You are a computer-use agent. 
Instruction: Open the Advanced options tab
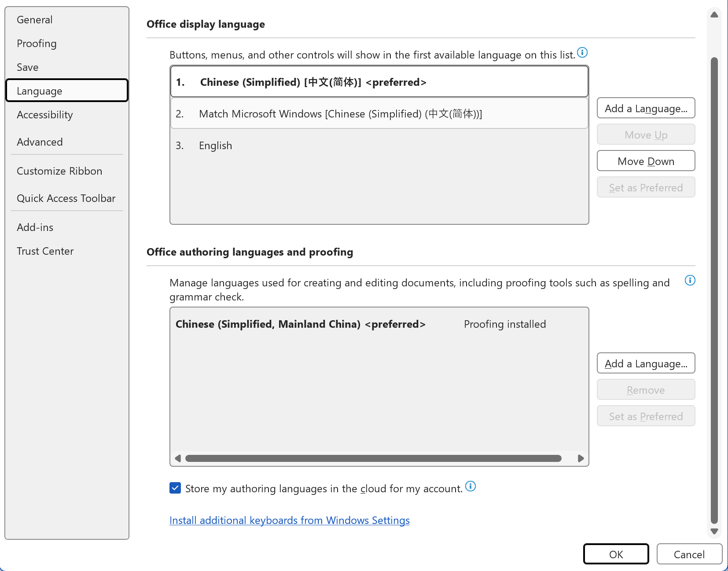(67, 142)
